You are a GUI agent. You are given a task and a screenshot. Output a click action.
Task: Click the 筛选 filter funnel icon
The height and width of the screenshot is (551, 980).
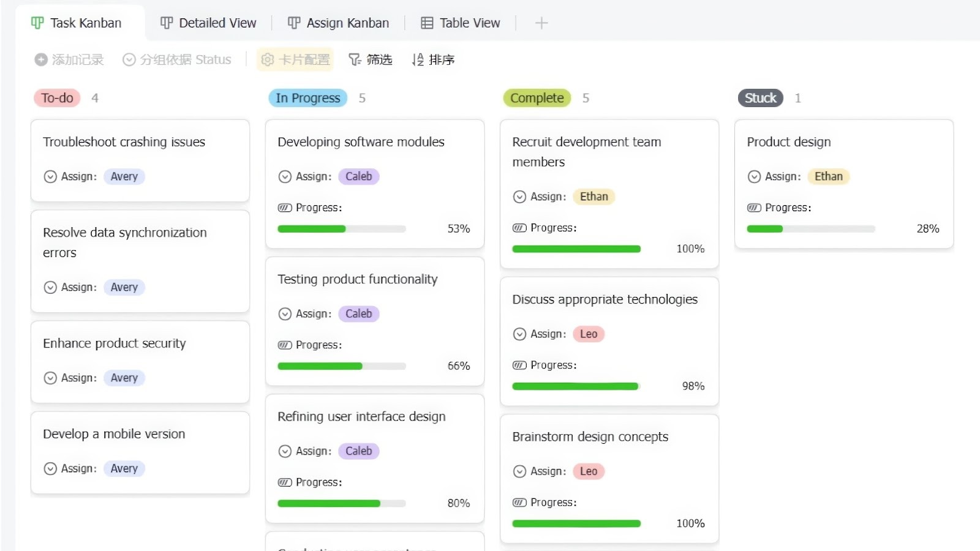(x=354, y=59)
